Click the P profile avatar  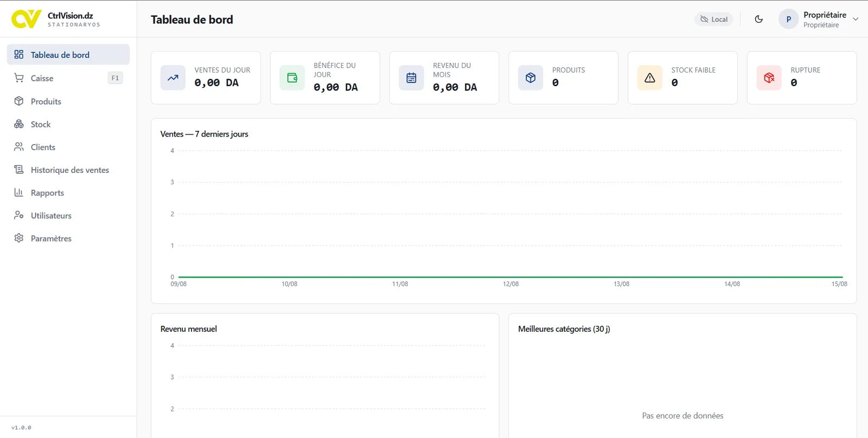pyautogui.click(x=789, y=19)
